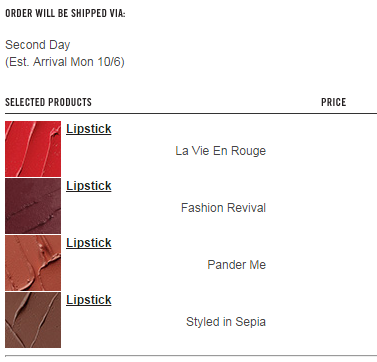Click the La Vie En Rouge shade name
This screenshot has height=362, width=377.
pyautogui.click(x=221, y=151)
